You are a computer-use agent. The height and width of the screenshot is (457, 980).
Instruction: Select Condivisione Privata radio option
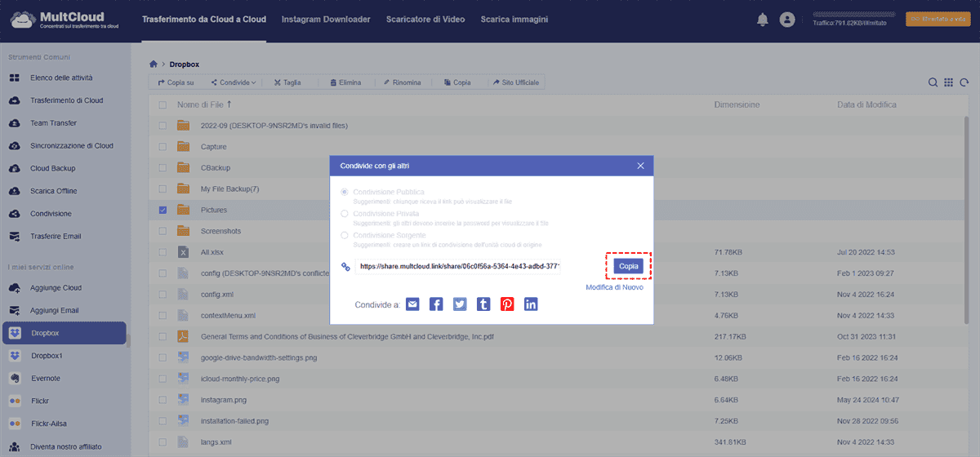tap(344, 214)
